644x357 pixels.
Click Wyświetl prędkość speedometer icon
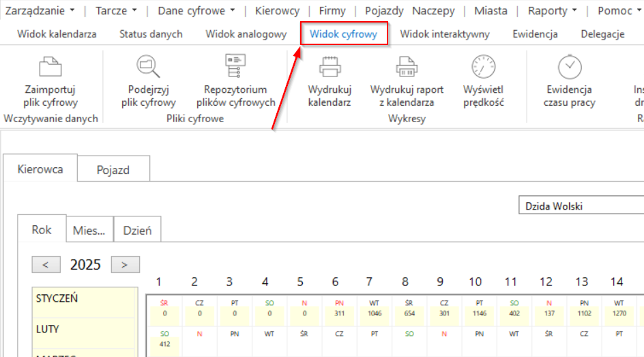[x=484, y=66]
